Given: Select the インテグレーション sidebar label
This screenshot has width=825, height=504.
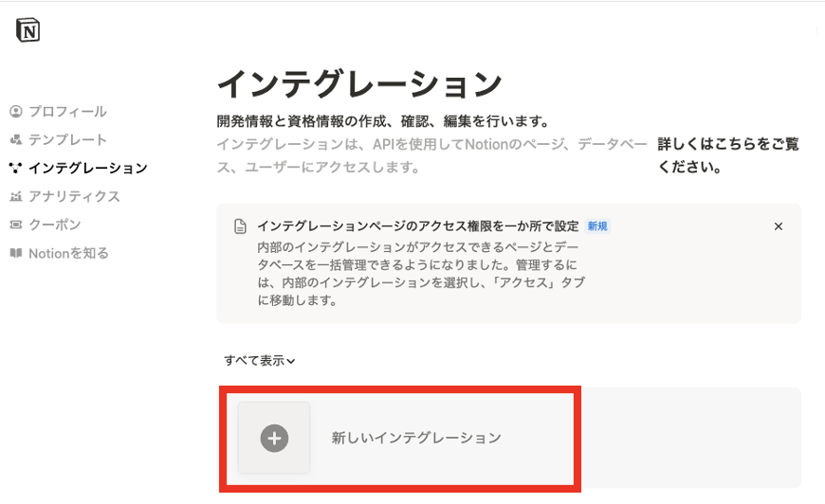Looking at the screenshot, I should coord(87,169).
